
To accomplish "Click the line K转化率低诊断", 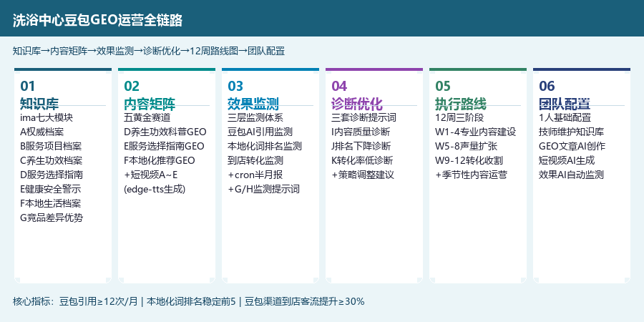I will point(362,160).
